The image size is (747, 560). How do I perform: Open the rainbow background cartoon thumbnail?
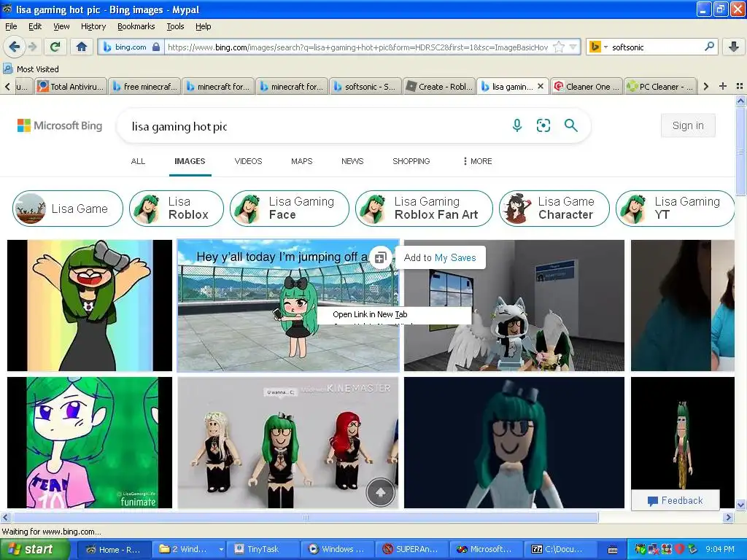click(x=90, y=306)
